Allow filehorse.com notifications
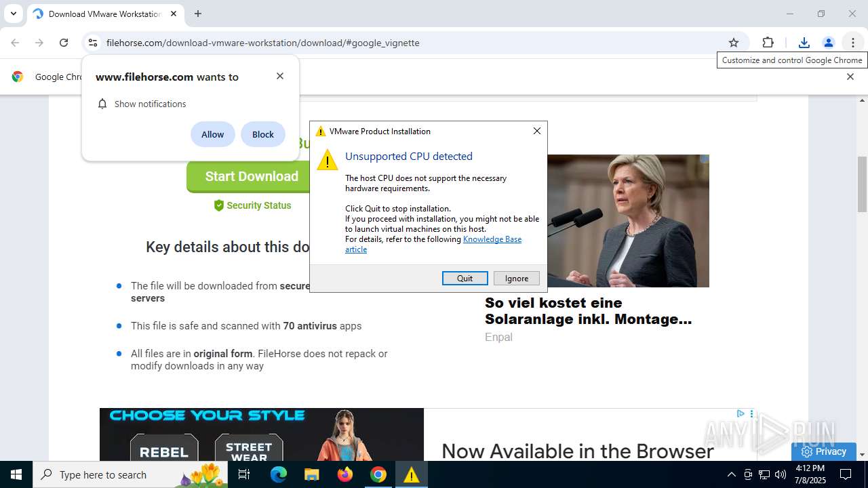The width and height of the screenshot is (868, 488). [212, 134]
